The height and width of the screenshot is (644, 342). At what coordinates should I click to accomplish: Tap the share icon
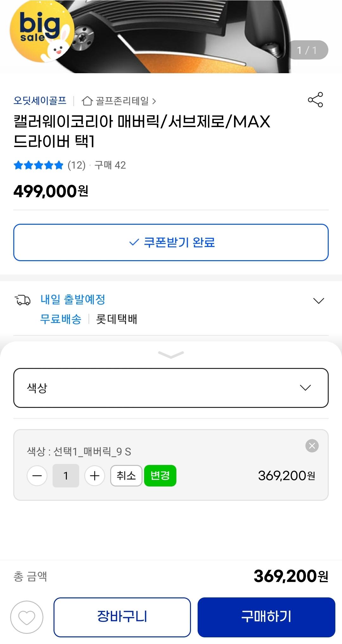[x=315, y=100]
